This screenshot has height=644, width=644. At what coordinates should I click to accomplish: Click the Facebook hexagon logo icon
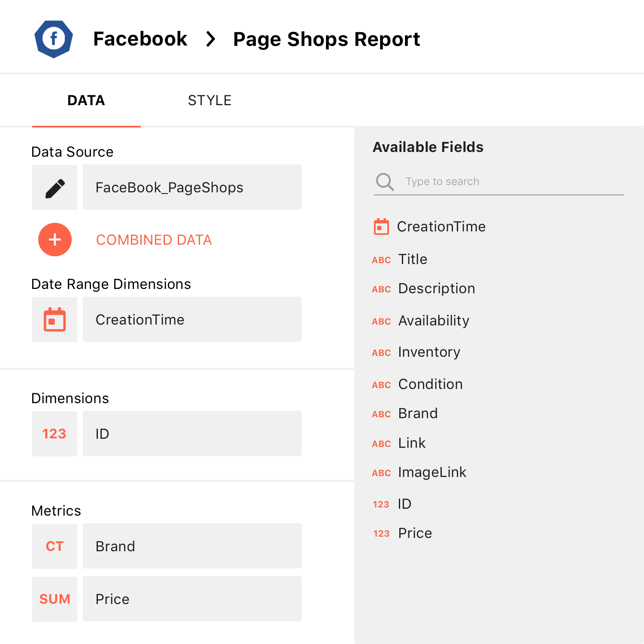[x=54, y=39]
